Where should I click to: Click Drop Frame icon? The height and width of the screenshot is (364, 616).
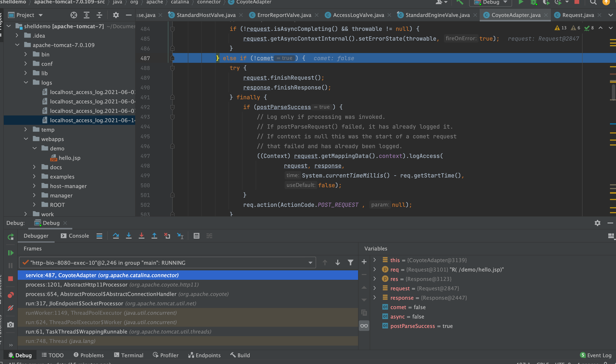(167, 236)
